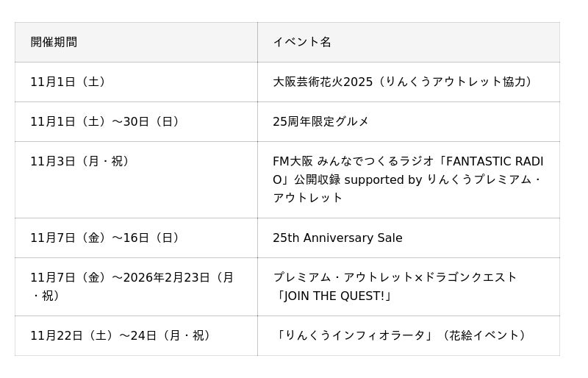
Task: Click the 11月1日（土）〜30日（日） date range cell
Action: coord(107,121)
